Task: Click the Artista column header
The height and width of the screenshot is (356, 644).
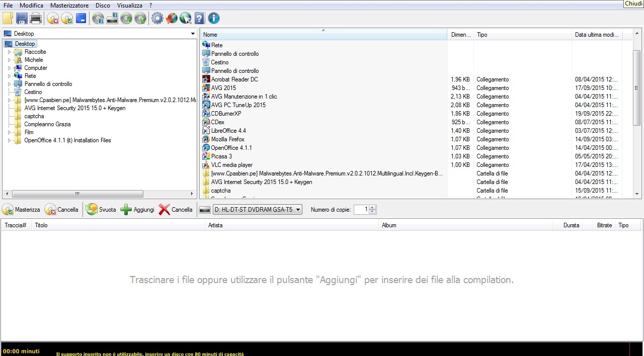Action: coord(292,225)
